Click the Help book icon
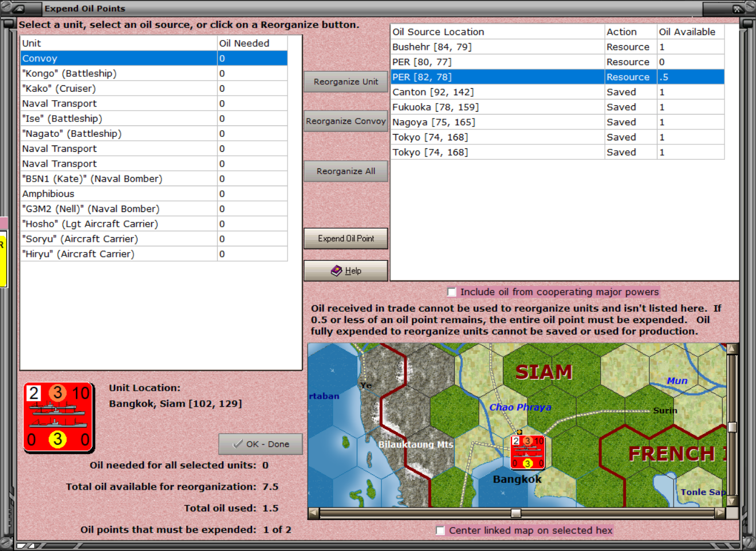Viewport: 756px width, 551px height. coord(336,271)
